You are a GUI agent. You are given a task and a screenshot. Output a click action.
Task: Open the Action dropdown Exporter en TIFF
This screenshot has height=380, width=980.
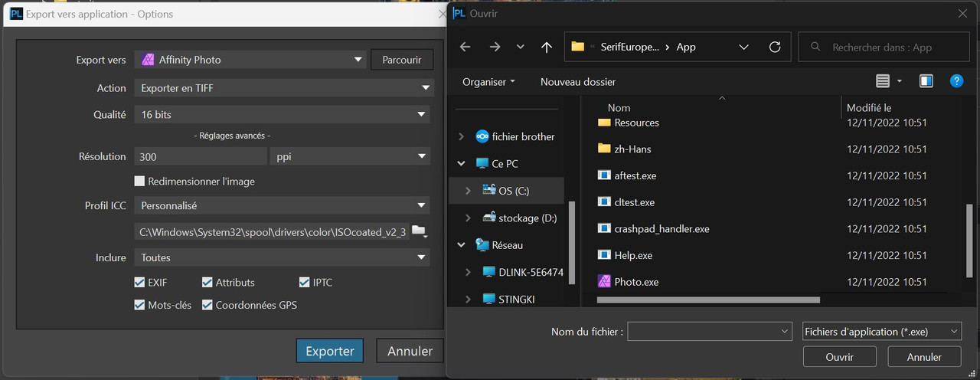[284, 88]
